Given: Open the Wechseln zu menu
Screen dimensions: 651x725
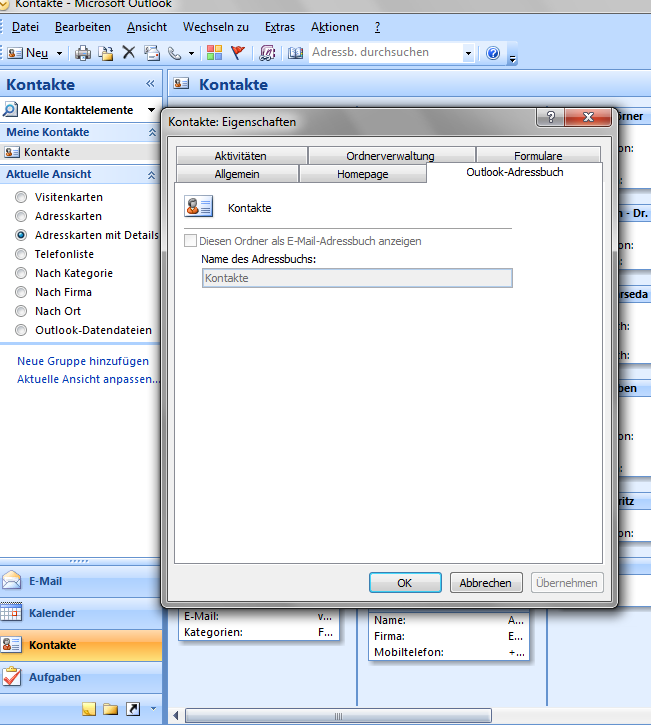Looking at the screenshot, I should click(216, 27).
